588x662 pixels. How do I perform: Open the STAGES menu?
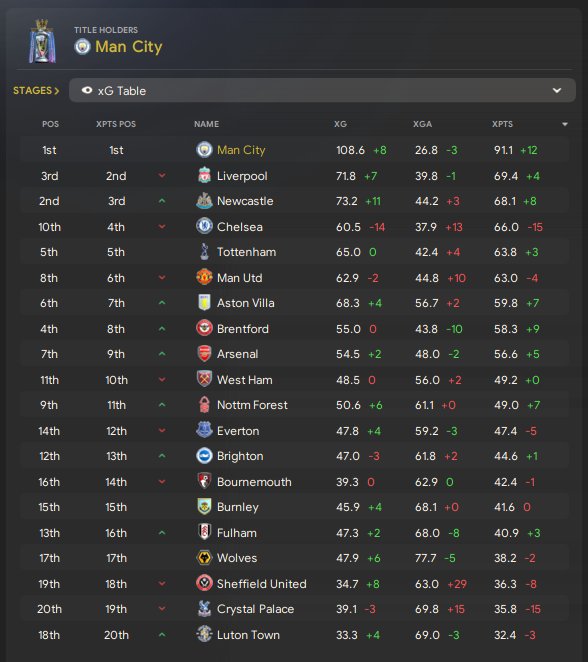[36, 90]
